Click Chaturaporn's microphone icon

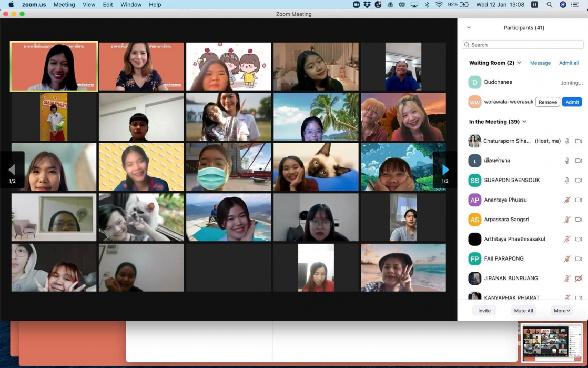[567, 141]
